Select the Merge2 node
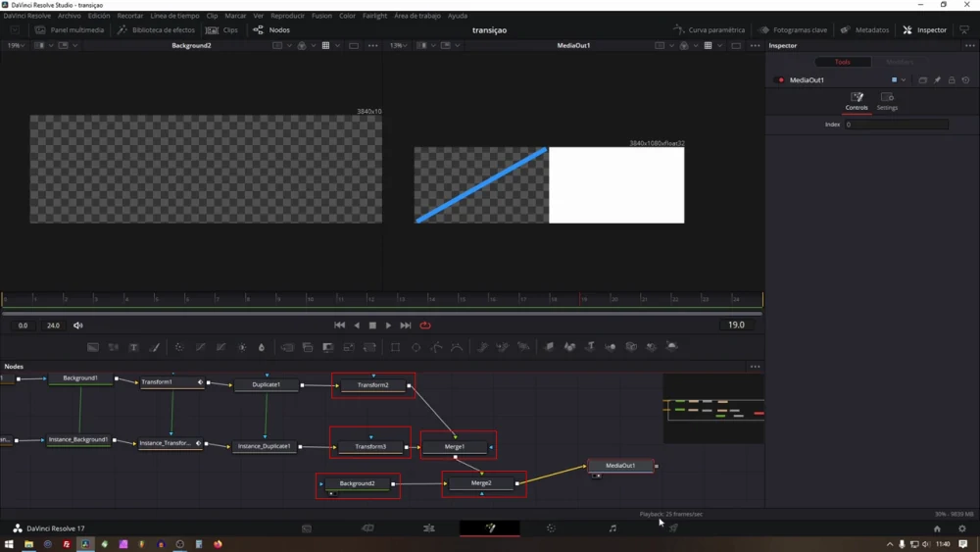Screen dimensions: 980x552 pos(481,483)
